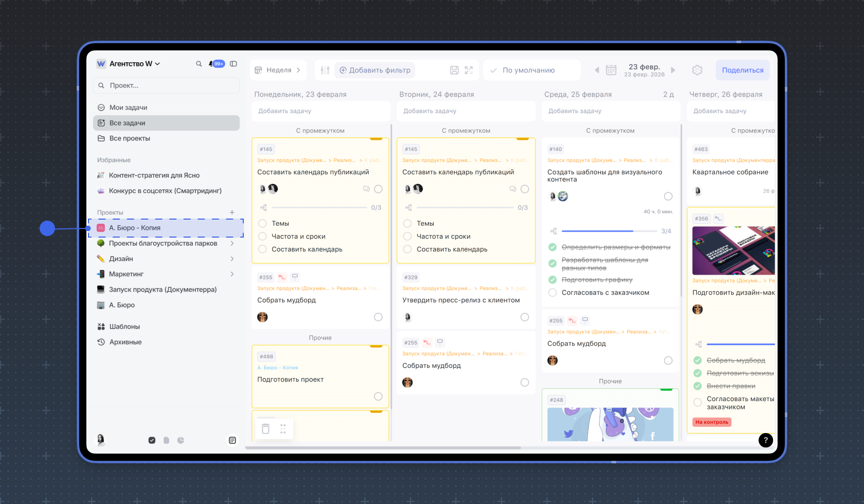Viewport: 864px width, 504px height.
Task: Click the help question mark button
Action: 765,440
